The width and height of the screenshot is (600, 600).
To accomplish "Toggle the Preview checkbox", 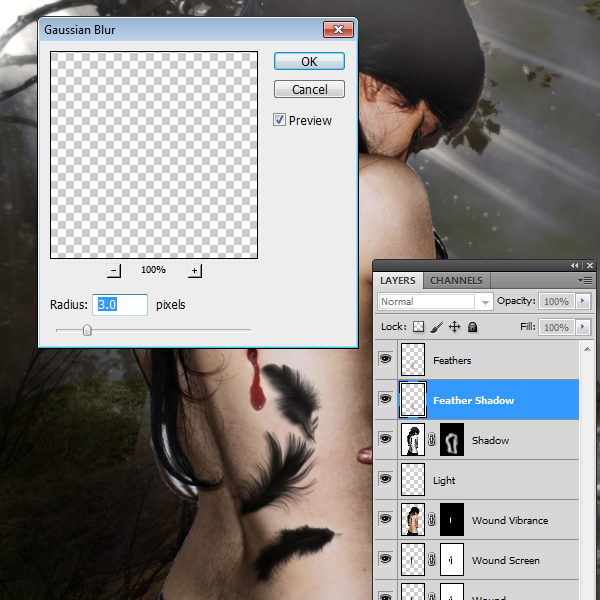I will pos(279,120).
